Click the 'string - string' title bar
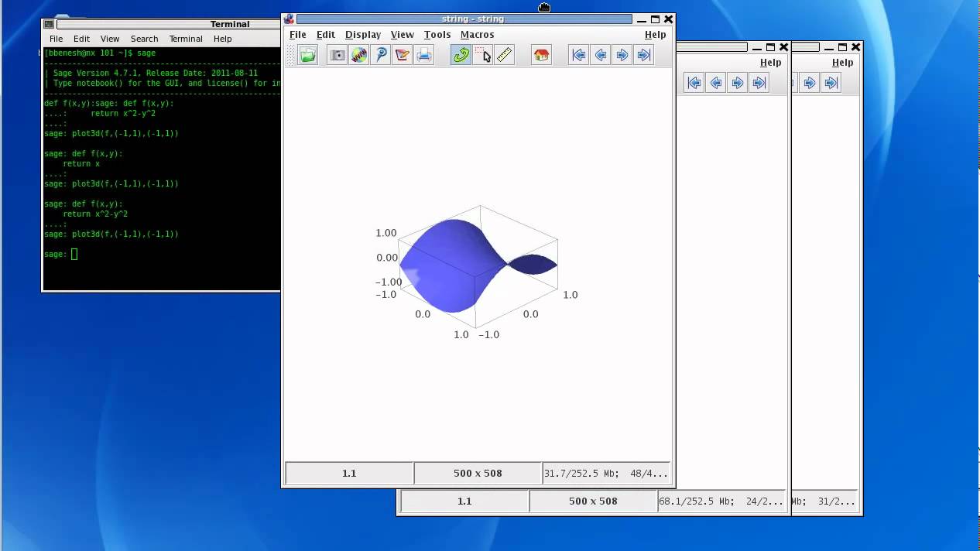This screenshot has height=551, width=980. coord(463,19)
